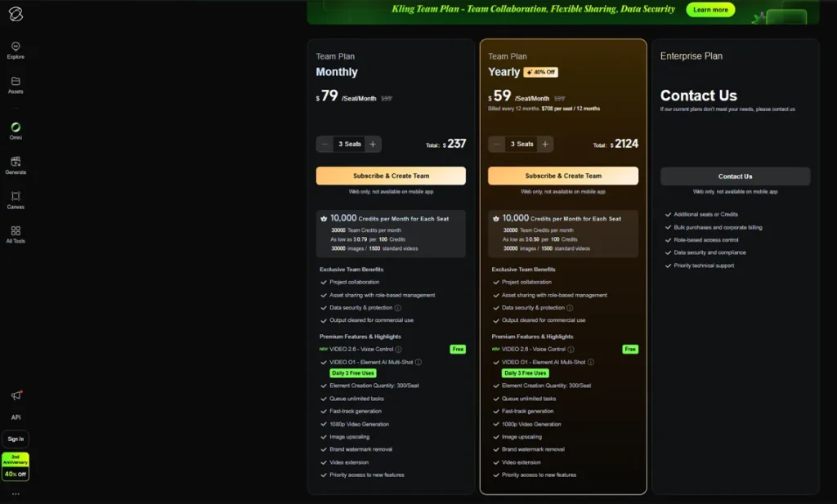
Task: Click Monthly total price 237
Action: click(456, 144)
